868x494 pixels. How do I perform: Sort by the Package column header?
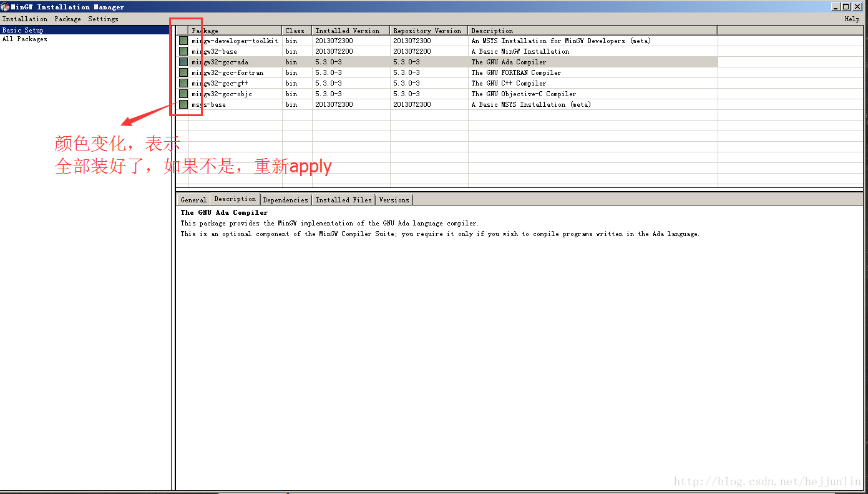click(x=235, y=31)
